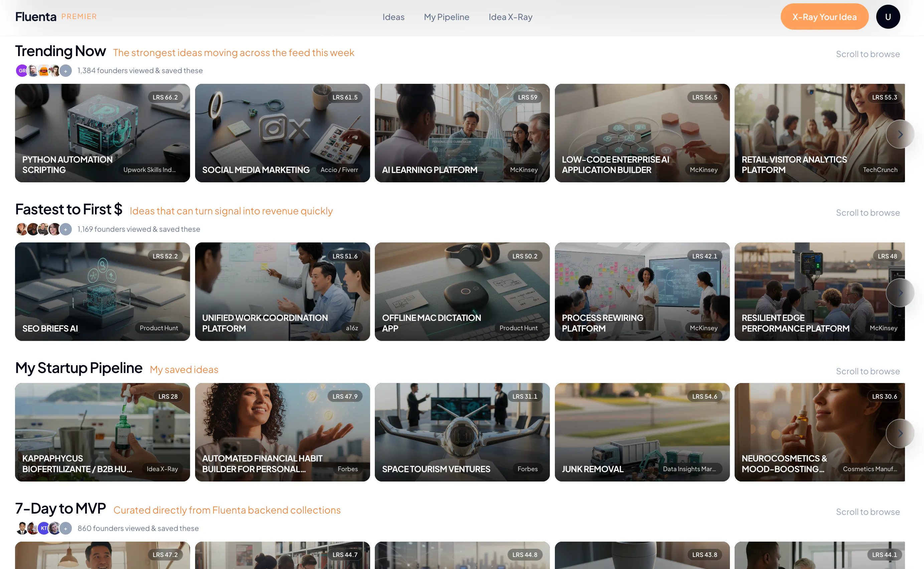Viewport: 924px width, 569px height.
Task: Open the U profile avatar menu
Action: (x=888, y=17)
